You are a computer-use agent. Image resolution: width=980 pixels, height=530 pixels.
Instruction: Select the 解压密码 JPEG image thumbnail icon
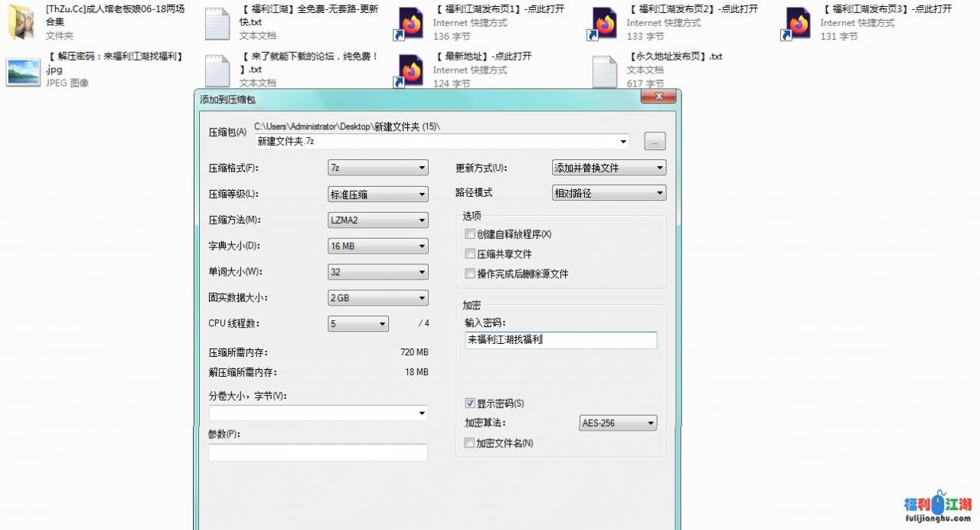pyautogui.click(x=23, y=71)
